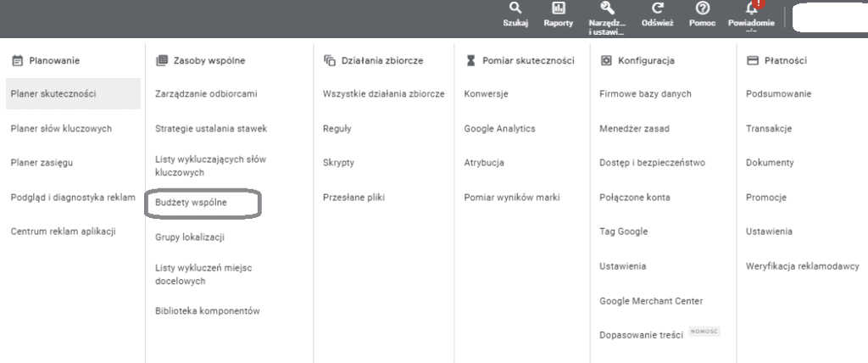This screenshot has height=363, width=868.
Task: Click the Zasoby wspólne library icon
Action: click(162, 60)
